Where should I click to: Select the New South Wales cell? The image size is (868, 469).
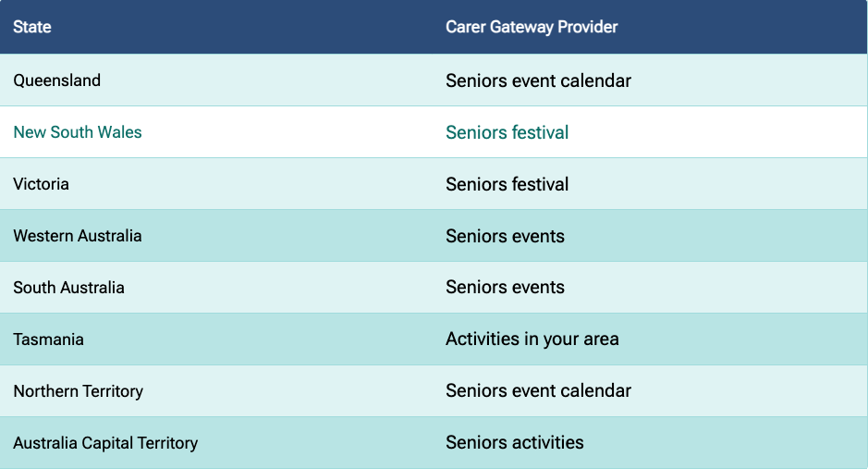78,132
